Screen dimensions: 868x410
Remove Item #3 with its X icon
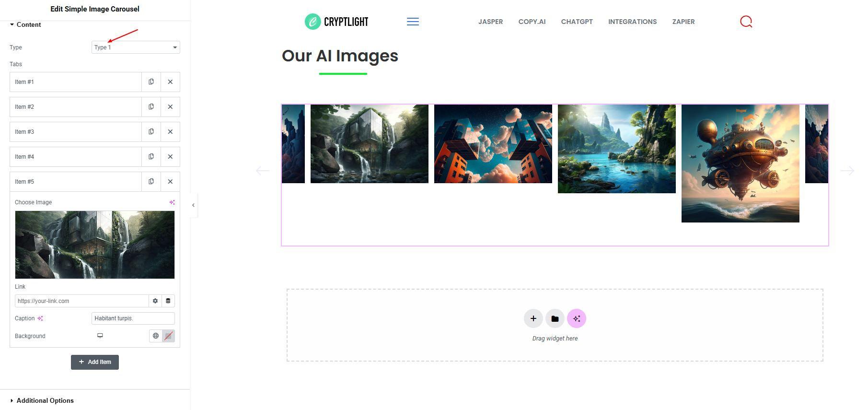click(x=170, y=132)
